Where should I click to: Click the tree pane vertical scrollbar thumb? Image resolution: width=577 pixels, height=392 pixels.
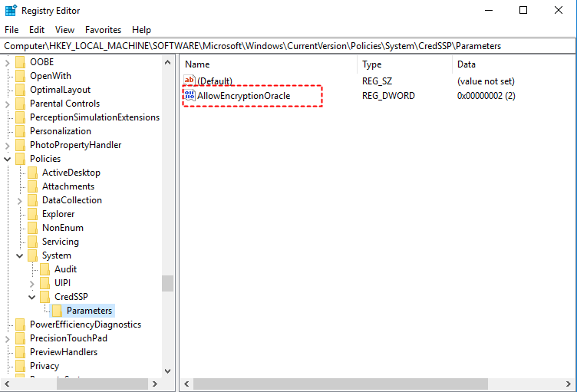pyautogui.click(x=167, y=283)
